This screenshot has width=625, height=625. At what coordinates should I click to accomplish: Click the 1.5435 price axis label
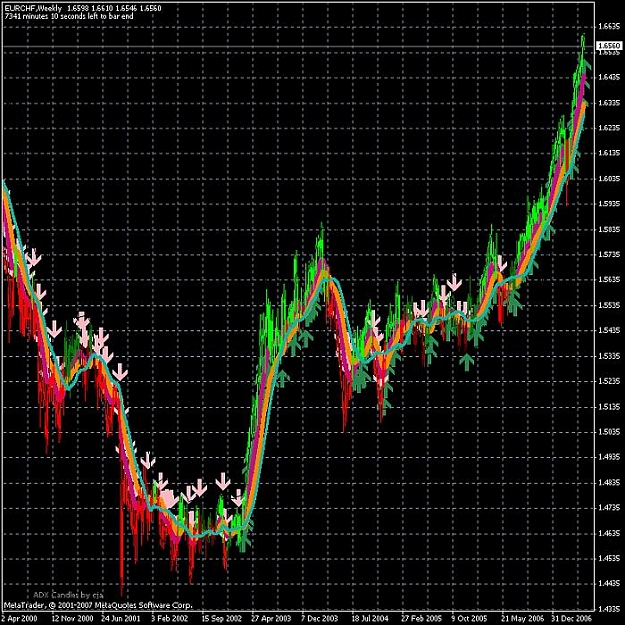[x=609, y=330]
